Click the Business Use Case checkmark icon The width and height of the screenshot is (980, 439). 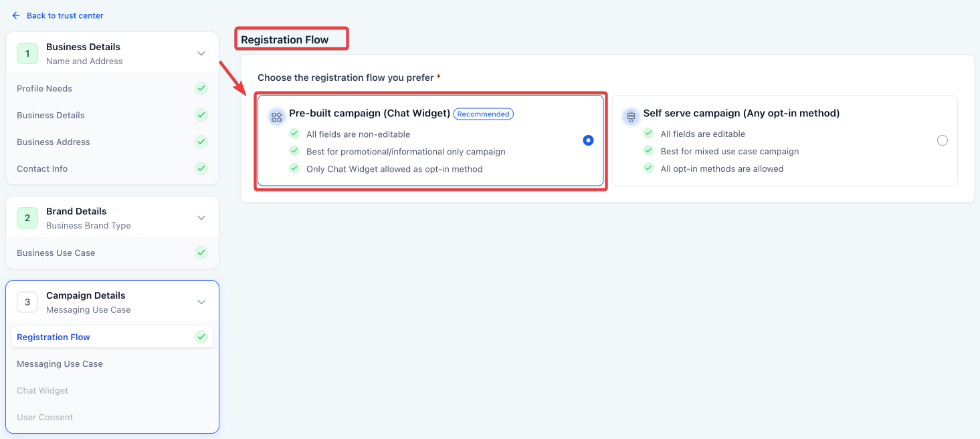pos(201,253)
